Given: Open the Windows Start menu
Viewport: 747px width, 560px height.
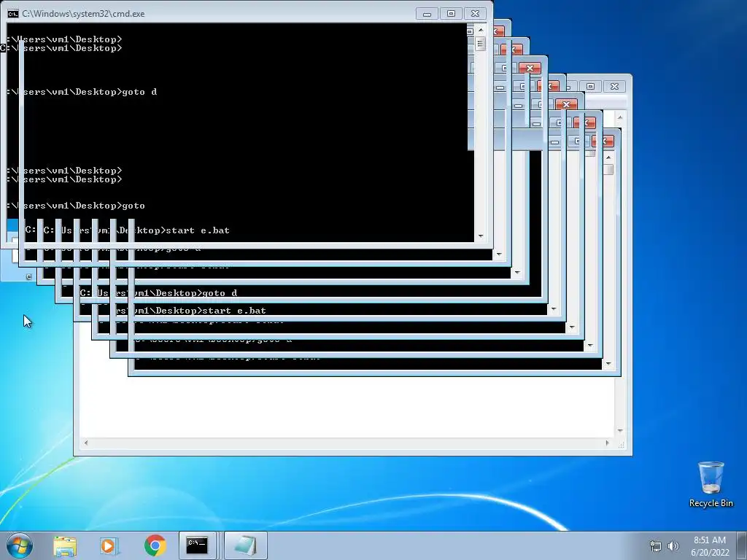Looking at the screenshot, I should (20, 545).
